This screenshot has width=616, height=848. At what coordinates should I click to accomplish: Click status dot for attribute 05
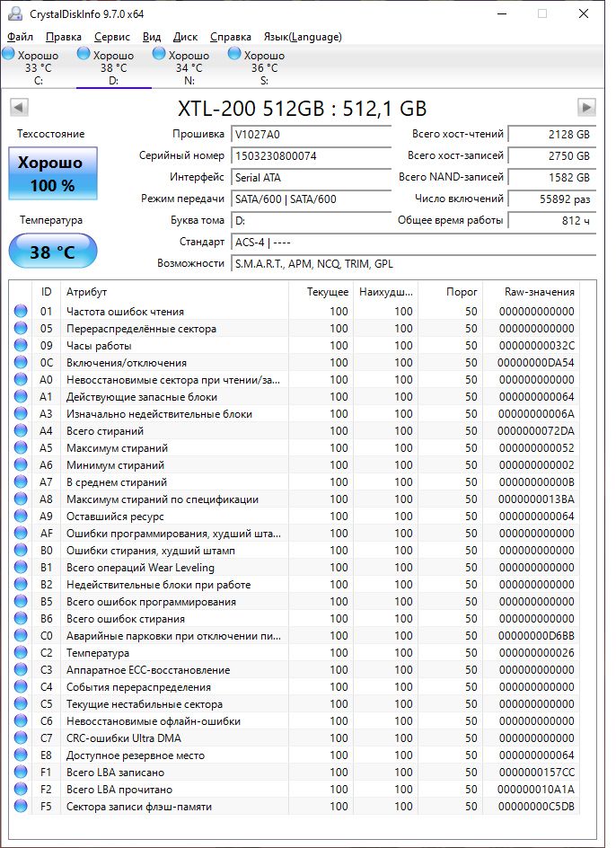click(x=21, y=328)
